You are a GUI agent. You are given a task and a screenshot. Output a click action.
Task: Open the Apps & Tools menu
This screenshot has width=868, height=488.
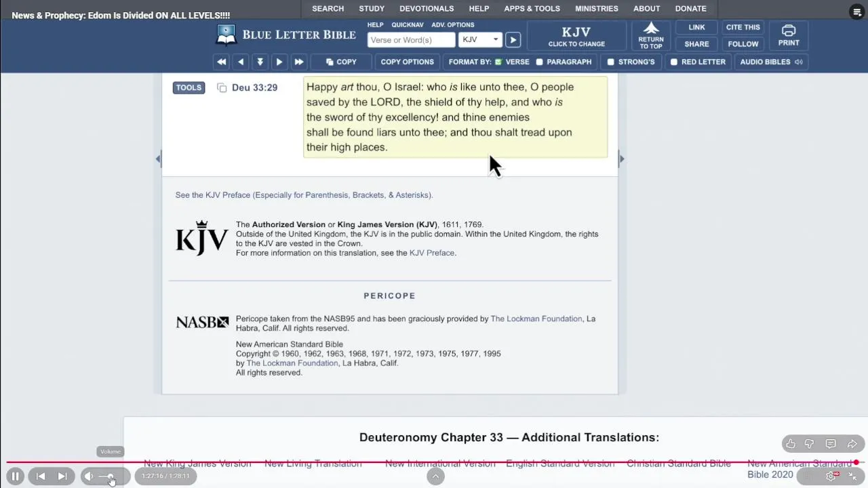pos(532,9)
